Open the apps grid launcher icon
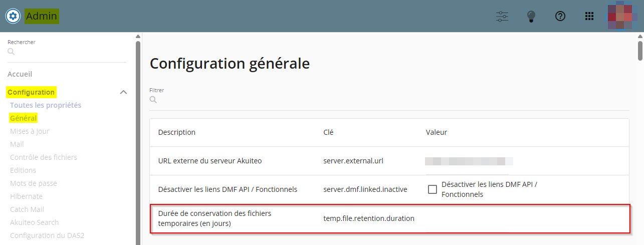This screenshot has width=644, height=245. (589, 16)
